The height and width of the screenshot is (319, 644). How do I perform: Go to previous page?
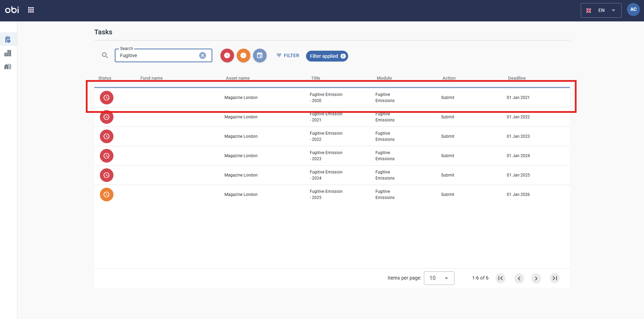[x=519, y=278]
